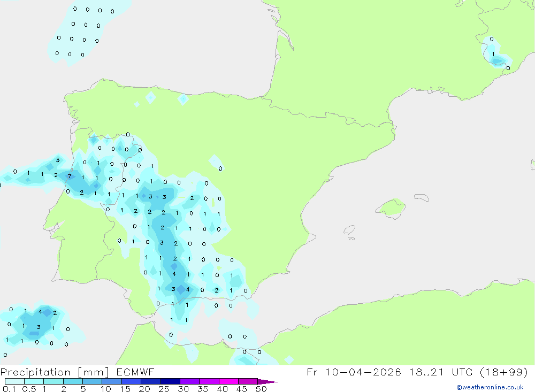
Task: Pick the swatch between 45 and 50
Action: (248, 381)
